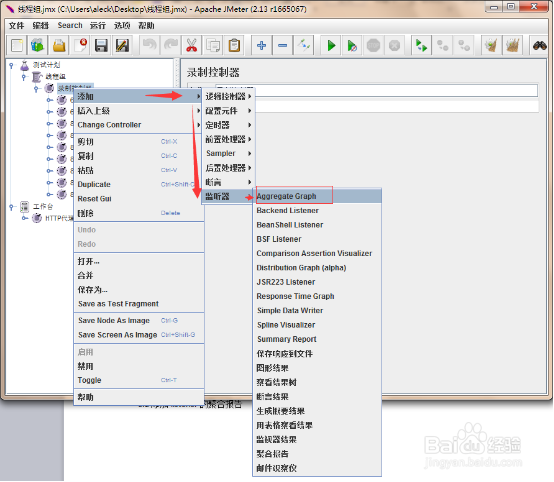Choose Save as Test Fragment

(x=139, y=304)
